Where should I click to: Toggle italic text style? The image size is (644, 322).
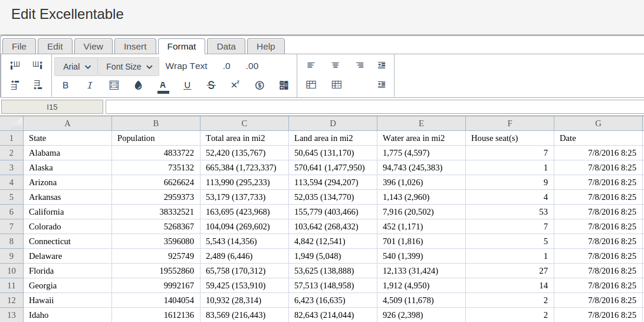(90, 86)
